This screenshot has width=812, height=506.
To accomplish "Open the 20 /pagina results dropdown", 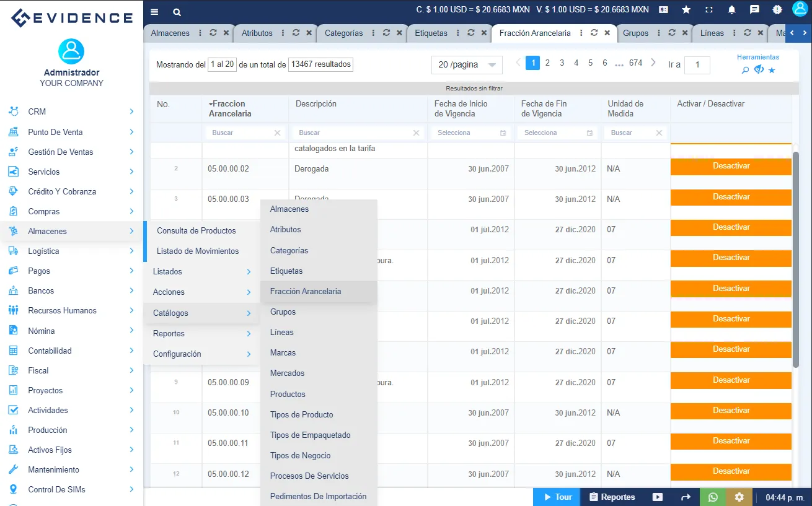I will pyautogui.click(x=466, y=64).
